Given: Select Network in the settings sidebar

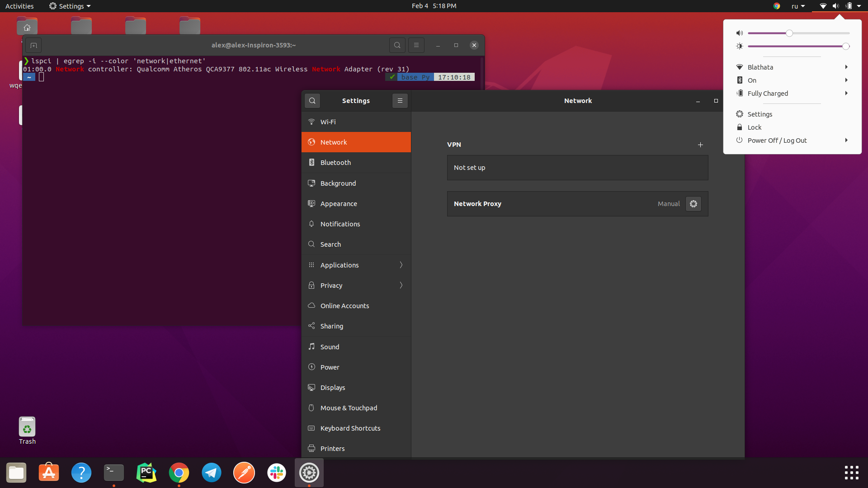Looking at the screenshot, I should point(356,142).
